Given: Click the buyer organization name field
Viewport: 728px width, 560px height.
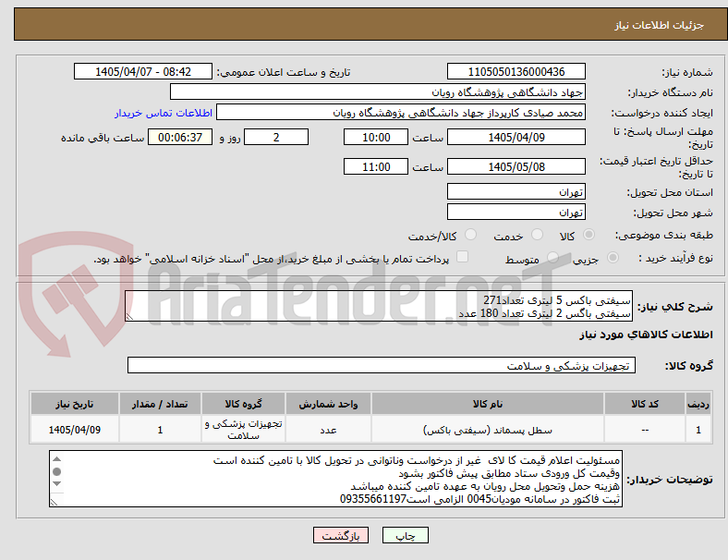Looking at the screenshot, I should click(378, 91).
